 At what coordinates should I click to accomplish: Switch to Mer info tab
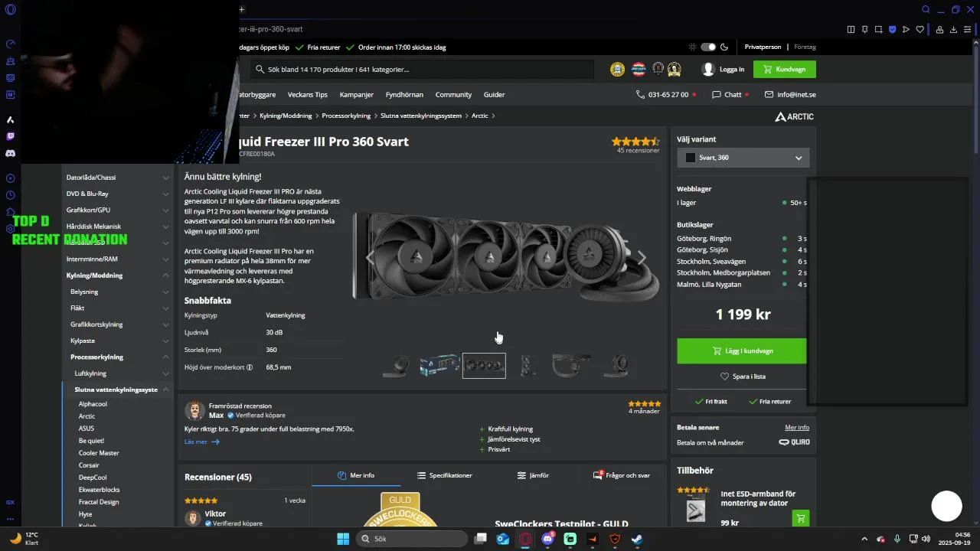[356, 475]
